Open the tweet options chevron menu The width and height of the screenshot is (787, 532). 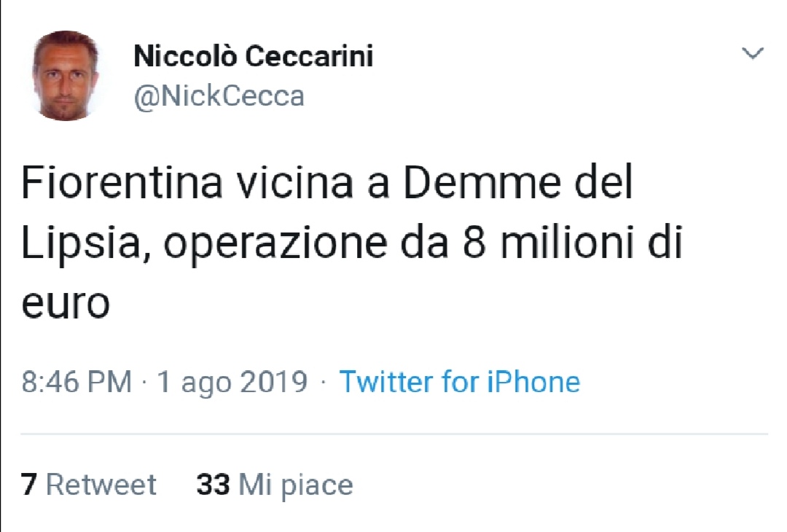pyautogui.click(x=751, y=52)
